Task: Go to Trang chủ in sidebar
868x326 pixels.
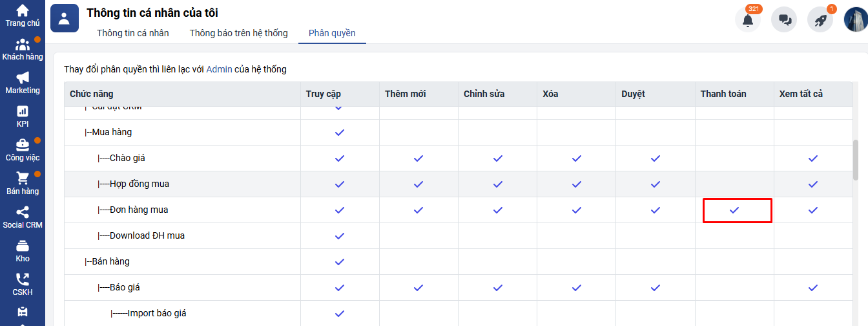Action: tap(23, 16)
